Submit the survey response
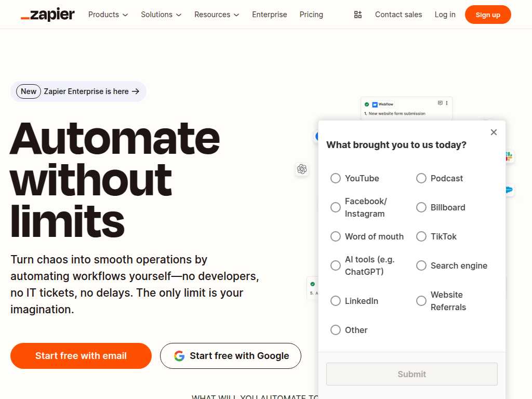Image resolution: width=532 pixels, height=399 pixels. (x=412, y=374)
